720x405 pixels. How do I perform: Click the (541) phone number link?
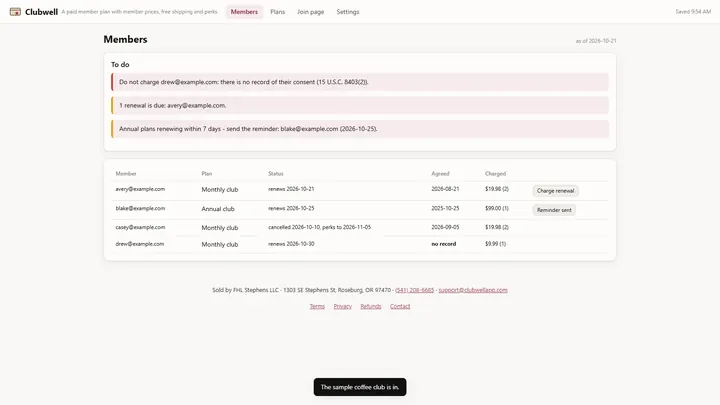pyautogui.click(x=415, y=290)
